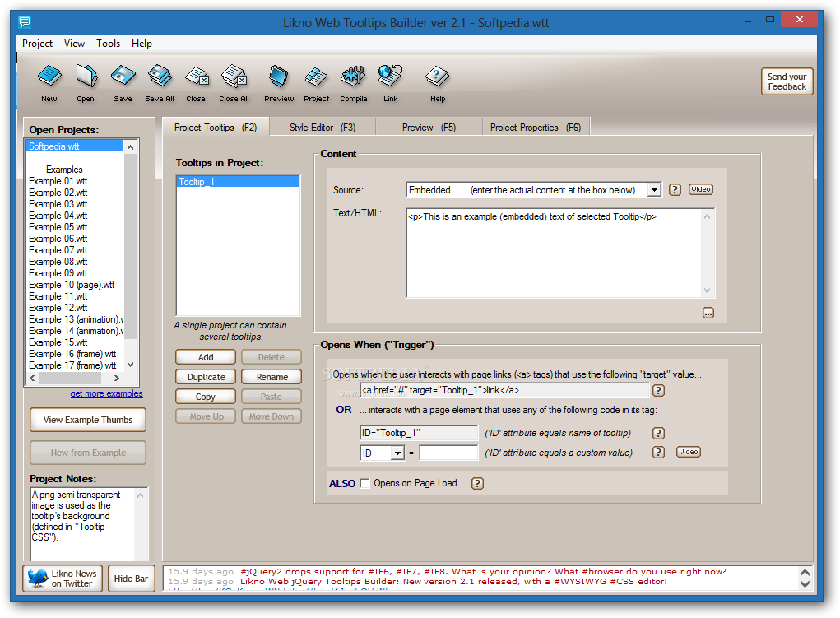Viewport: 840px width, 618px height.
Task: Select Example 10 (page).wtt
Action: click(72, 285)
